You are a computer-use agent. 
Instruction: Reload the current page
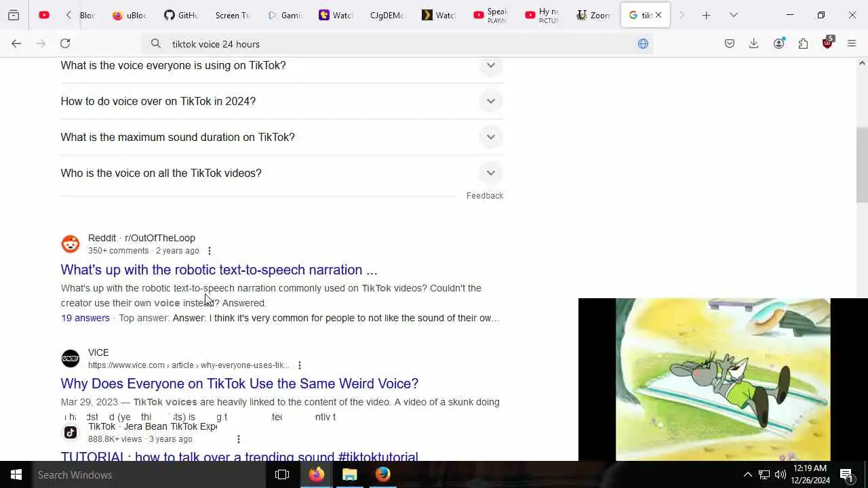coord(65,43)
